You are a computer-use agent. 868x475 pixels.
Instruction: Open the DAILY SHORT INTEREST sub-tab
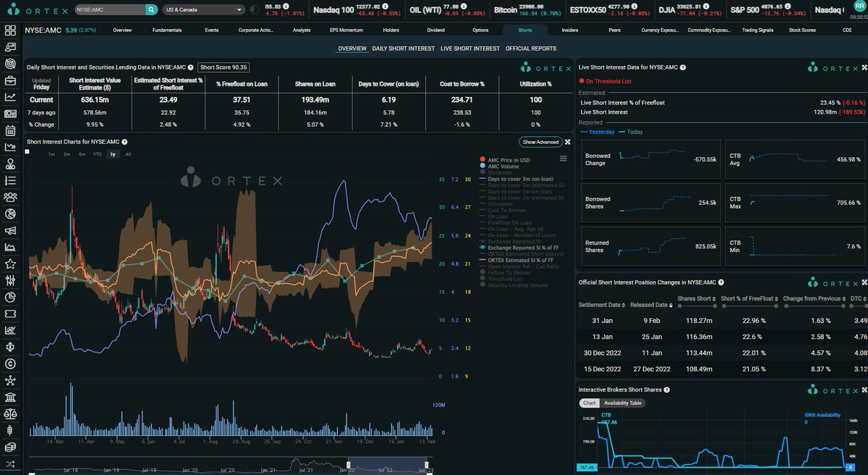404,49
